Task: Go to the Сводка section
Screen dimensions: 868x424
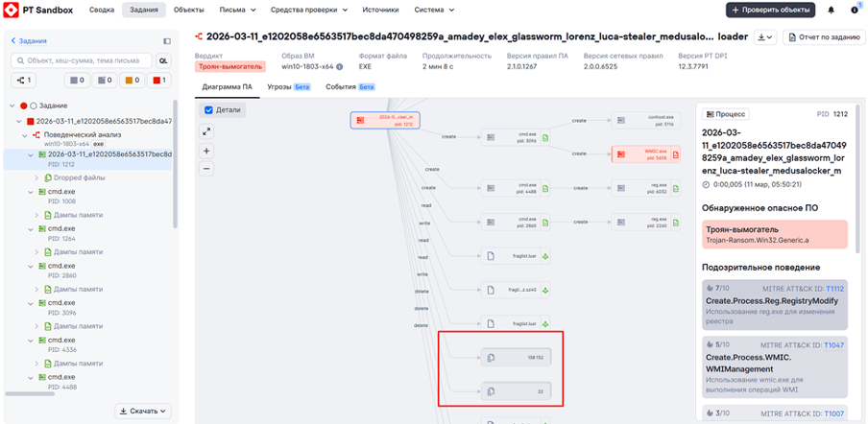Action: tap(102, 10)
